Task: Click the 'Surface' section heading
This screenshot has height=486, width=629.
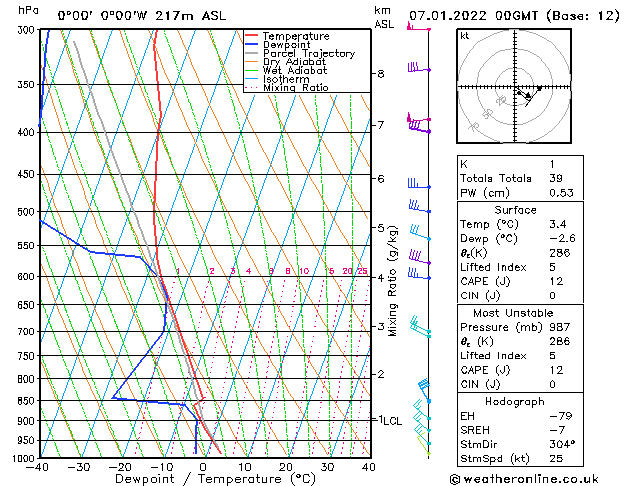Action: coord(515,210)
